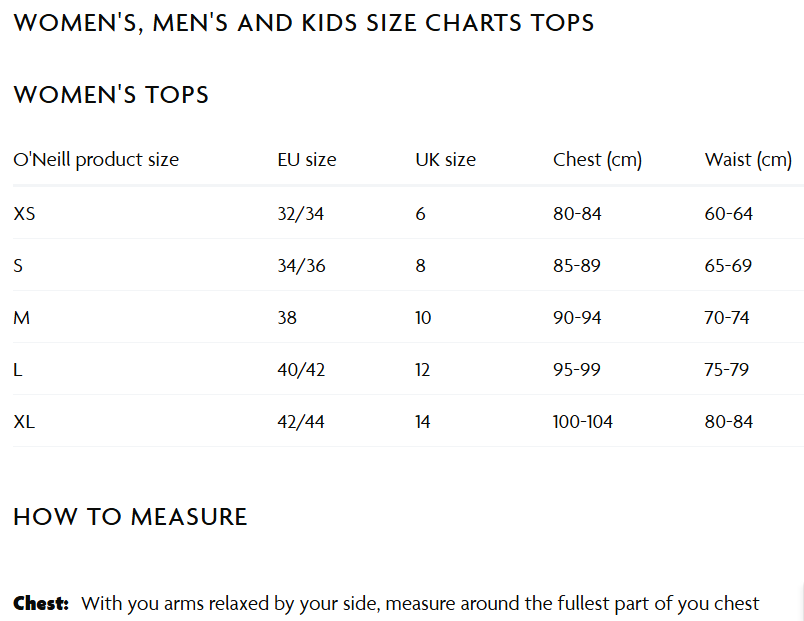Click the "How to Measure" heading

click(x=130, y=517)
